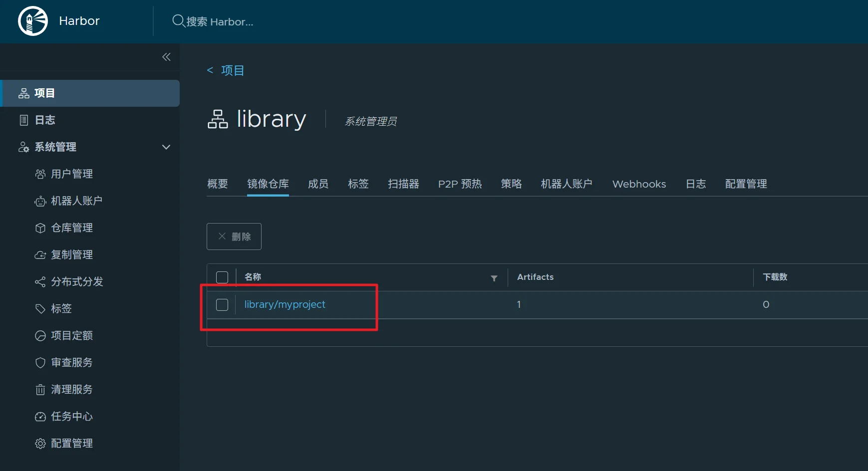Click the 分布式分发 share icon
Screen dimensions: 868x471
pos(40,282)
